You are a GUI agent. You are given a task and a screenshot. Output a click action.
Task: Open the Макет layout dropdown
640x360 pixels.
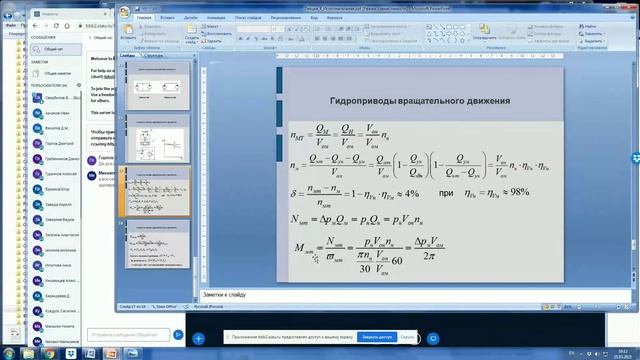[212, 27]
